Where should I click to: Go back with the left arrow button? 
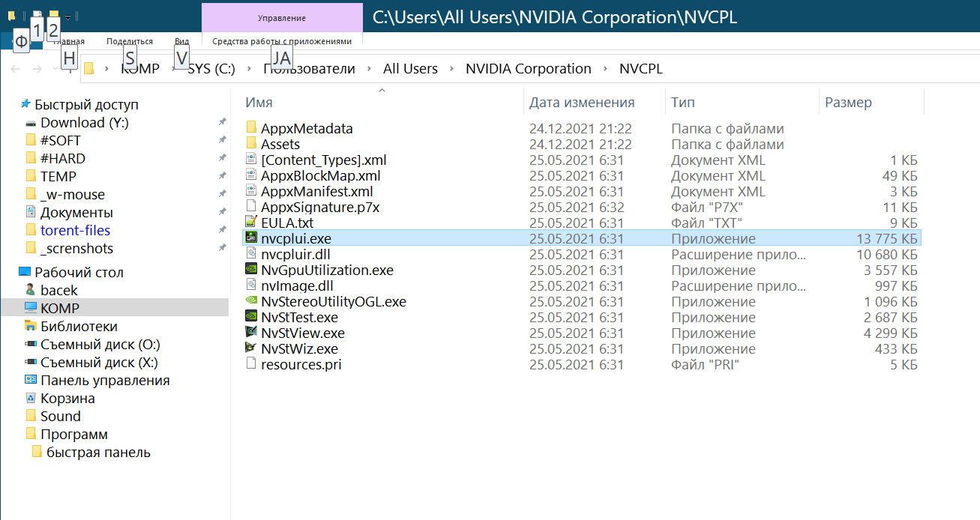coord(15,69)
